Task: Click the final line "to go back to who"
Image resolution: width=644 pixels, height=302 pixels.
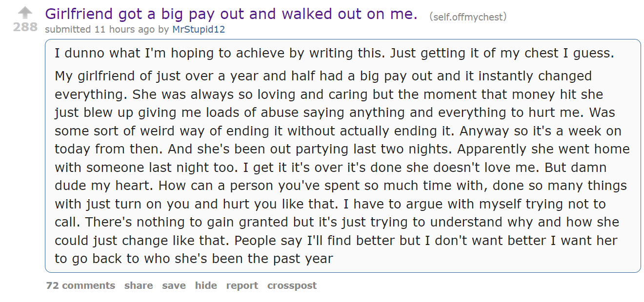Action: click(x=194, y=259)
